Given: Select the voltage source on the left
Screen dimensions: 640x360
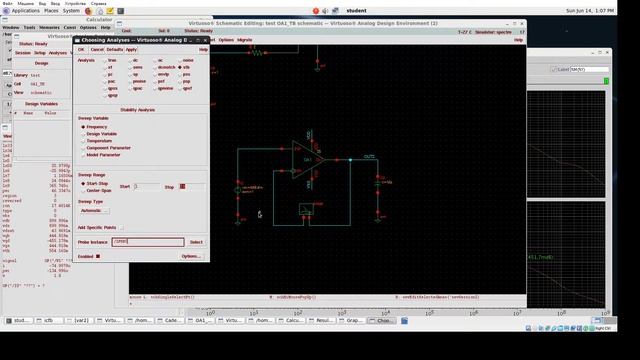Looking at the screenshot, I should pyautogui.click(x=238, y=190).
